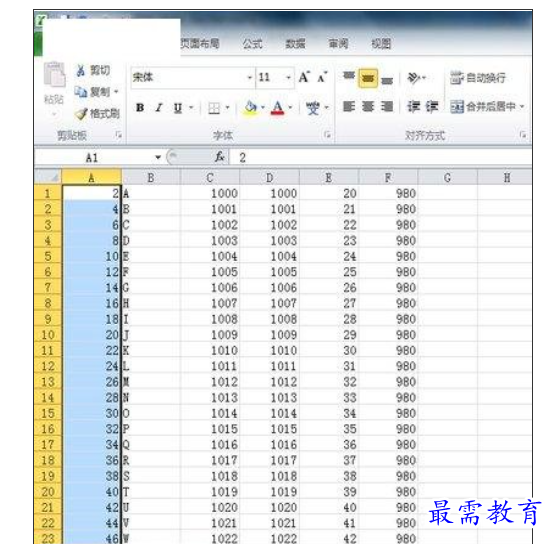Open the font size dropdown 11
Screen dimensions: 550x544
point(288,78)
